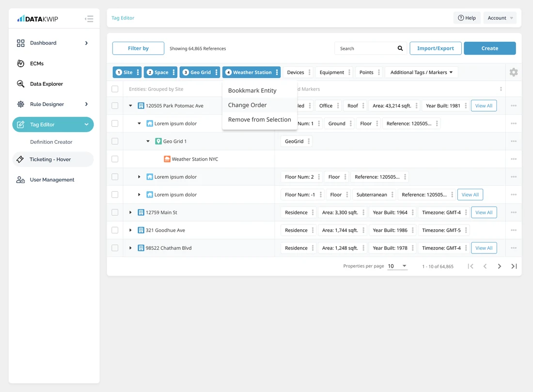
Task: Click the Tag Editor pencil icon
Action: pyautogui.click(x=21, y=124)
